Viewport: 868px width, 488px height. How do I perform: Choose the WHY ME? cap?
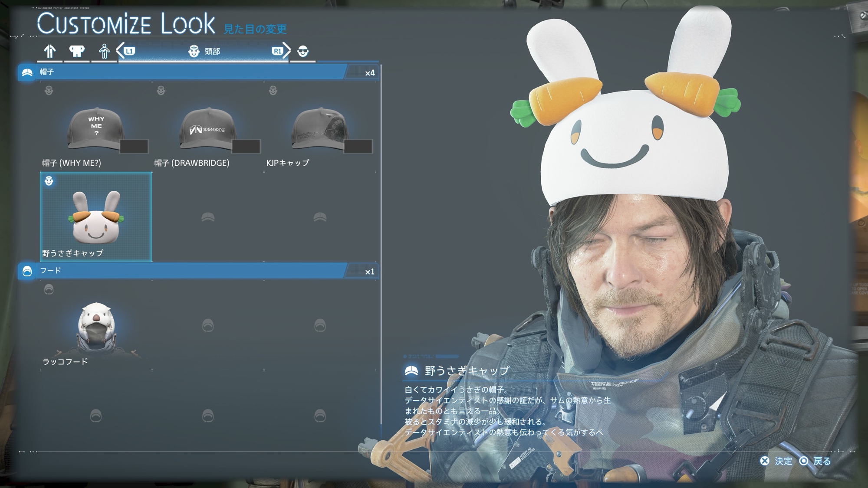click(96, 128)
